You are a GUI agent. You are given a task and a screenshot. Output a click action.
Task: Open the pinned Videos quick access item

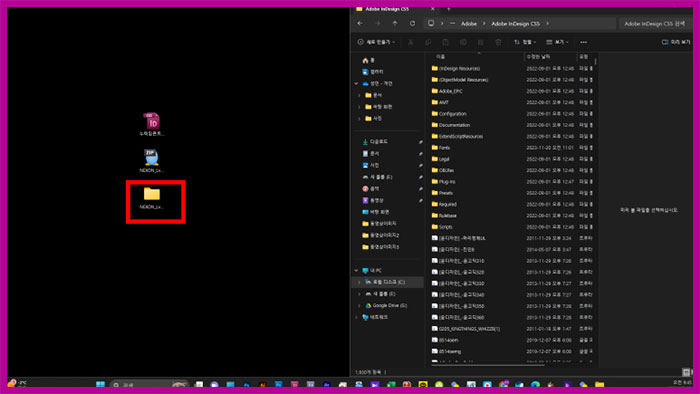click(373, 200)
